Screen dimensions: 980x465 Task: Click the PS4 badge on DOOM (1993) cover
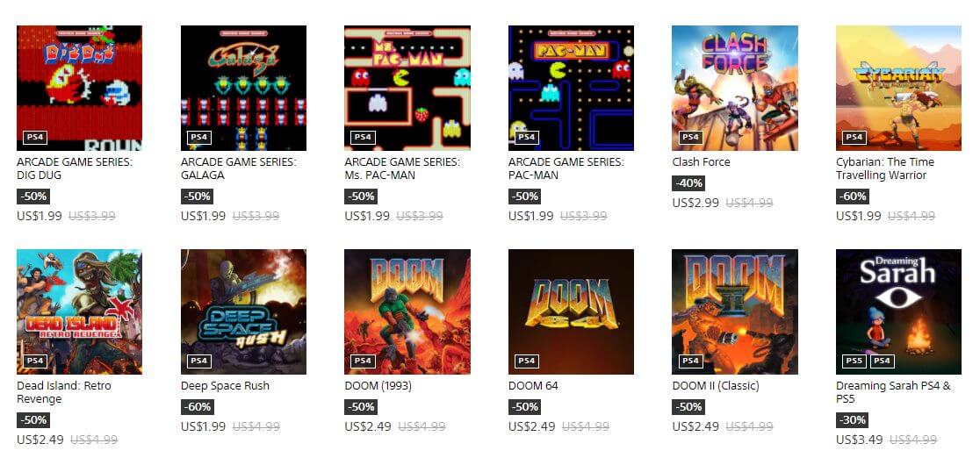point(363,361)
